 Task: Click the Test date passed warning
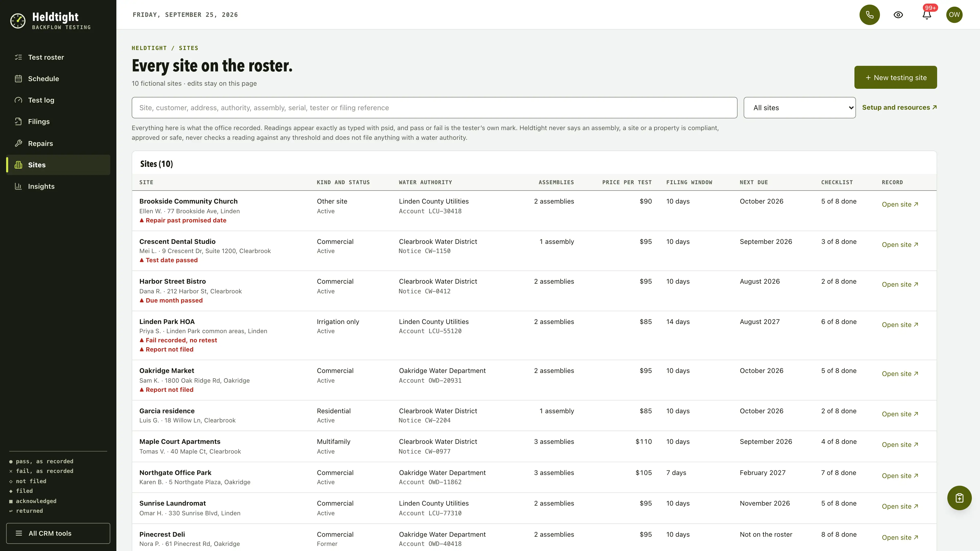168,260
